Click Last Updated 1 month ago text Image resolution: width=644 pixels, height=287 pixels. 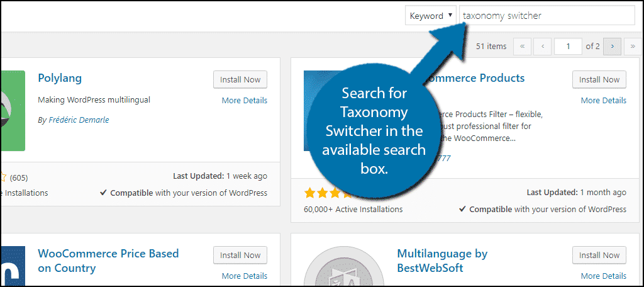pyautogui.click(x=577, y=193)
